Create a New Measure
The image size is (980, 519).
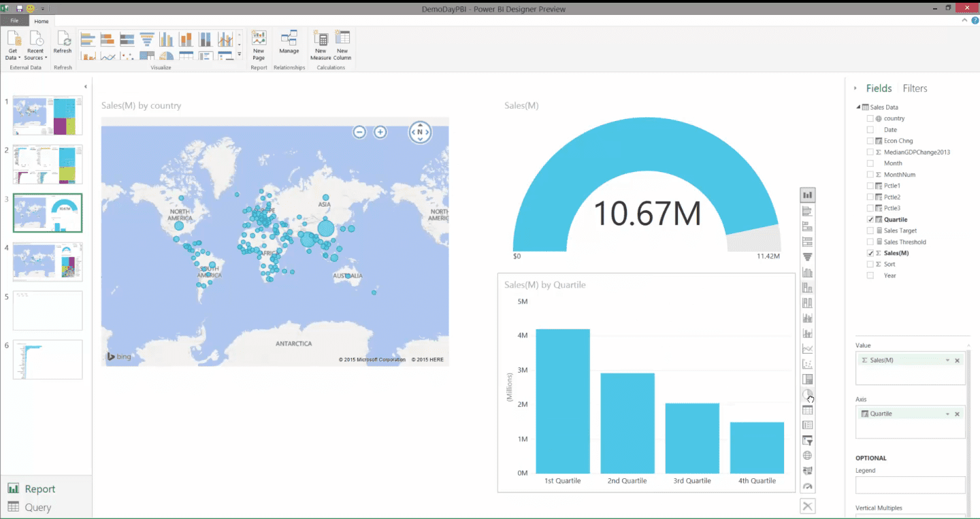[x=321, y=45]
